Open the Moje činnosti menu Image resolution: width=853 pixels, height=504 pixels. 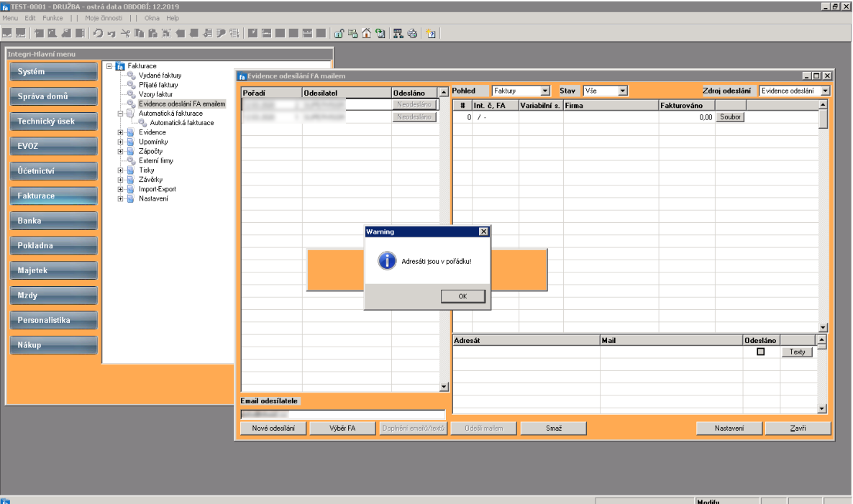pos(104,18)
